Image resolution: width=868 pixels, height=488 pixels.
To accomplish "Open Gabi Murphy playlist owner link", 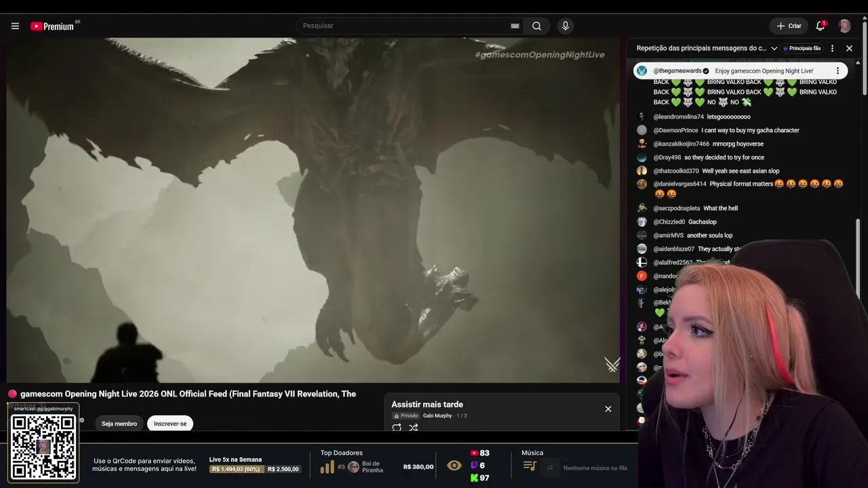I will click(x=437, y=415).
